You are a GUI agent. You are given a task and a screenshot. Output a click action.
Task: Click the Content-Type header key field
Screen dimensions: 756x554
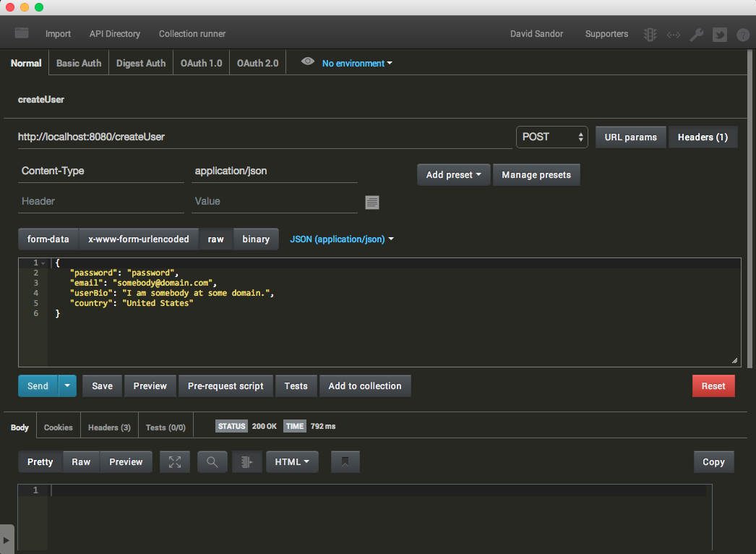[x=100, y=171]
